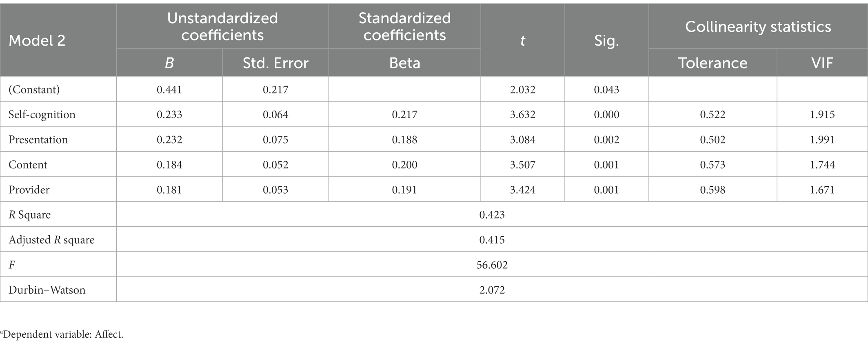Select the Collinearity statistics header
This screenshot has width=868, height=345.
(x=758, y=27)
